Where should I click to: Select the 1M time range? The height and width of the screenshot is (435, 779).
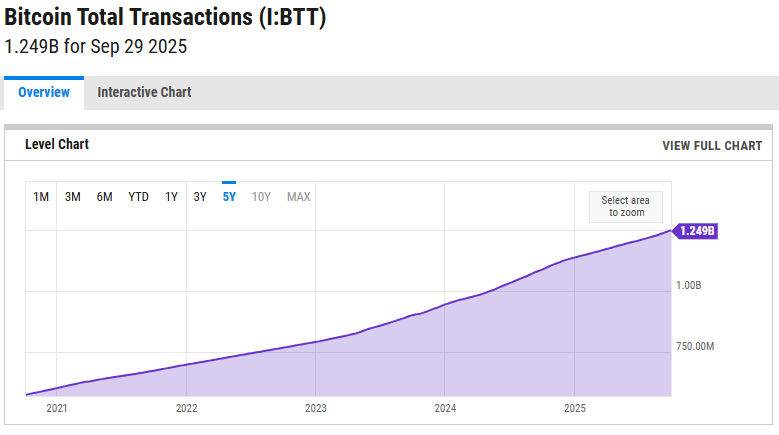tap(41, 197)
